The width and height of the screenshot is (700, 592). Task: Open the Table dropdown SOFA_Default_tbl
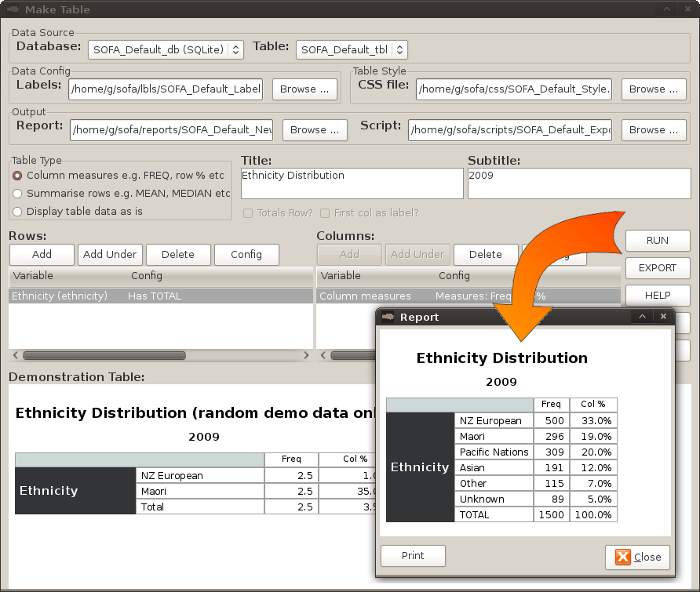352,50
